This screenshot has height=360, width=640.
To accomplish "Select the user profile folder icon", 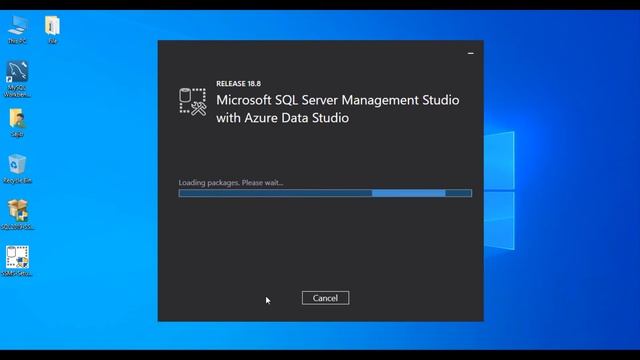I will [17, 122].
